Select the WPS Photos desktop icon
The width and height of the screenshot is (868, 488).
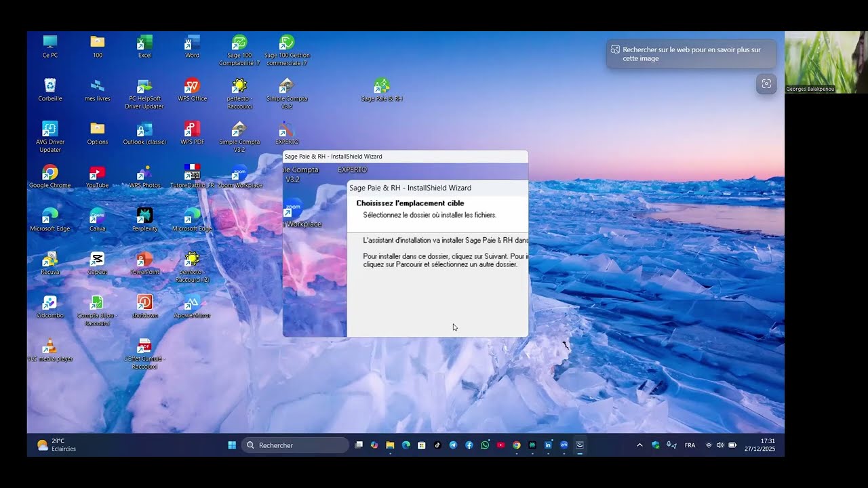click(x=144, y=176)
